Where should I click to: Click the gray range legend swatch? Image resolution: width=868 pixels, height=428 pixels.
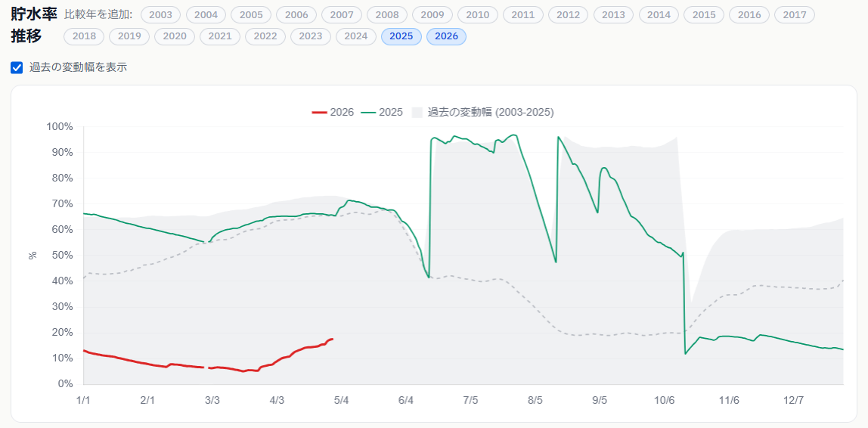pyautogui.click(x=417, y=112)
